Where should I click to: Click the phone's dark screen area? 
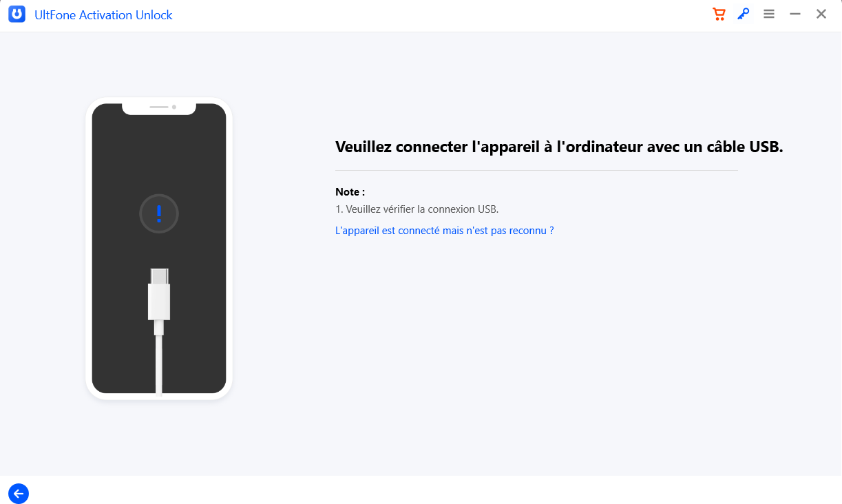pyautogui.click(x=159, y=158)
